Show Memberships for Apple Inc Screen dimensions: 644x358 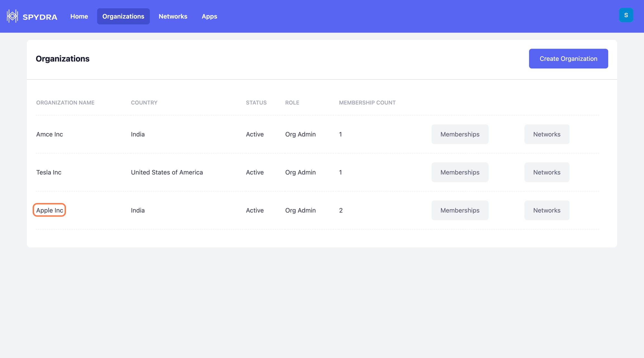point(460,210)
